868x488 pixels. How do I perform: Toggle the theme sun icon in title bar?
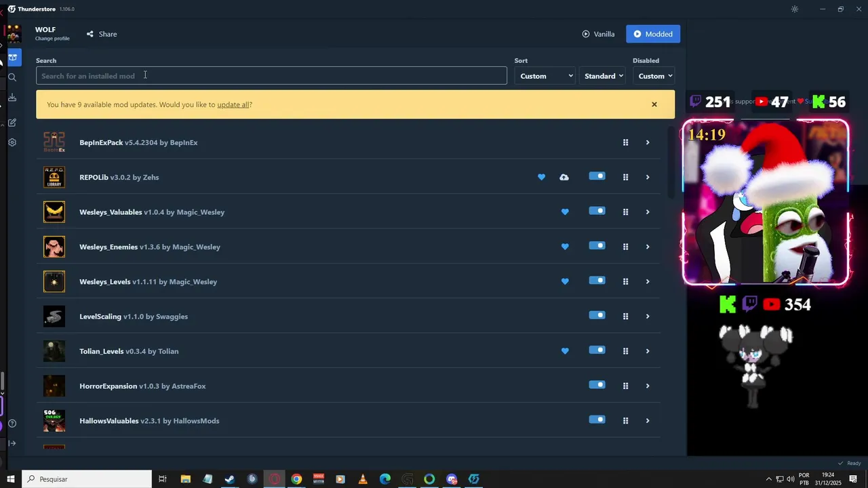click(x=795, y=9)
